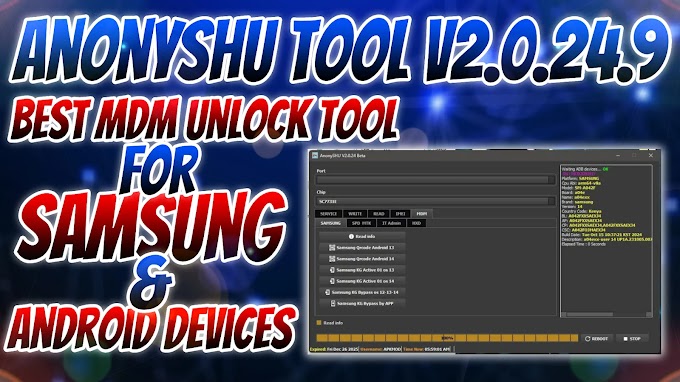Click the 'Username' status bar entry
Screen dimensions: 680x382
381,349
